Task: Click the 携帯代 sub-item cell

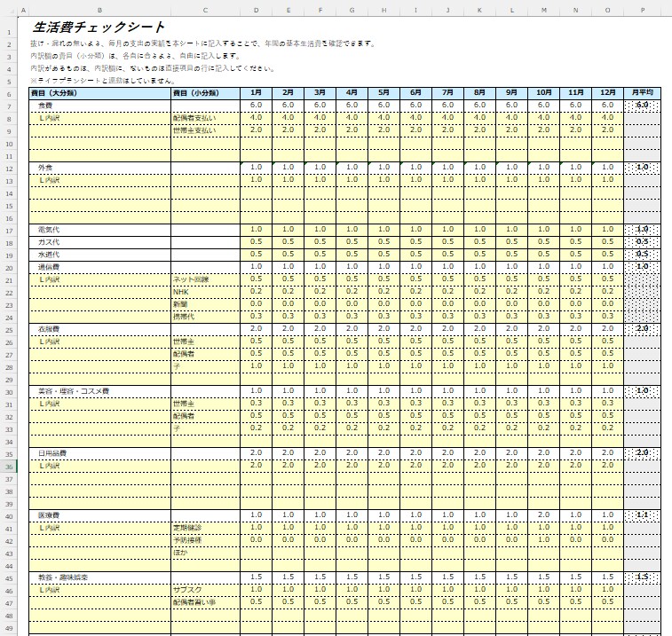Action: pos(205,317)
